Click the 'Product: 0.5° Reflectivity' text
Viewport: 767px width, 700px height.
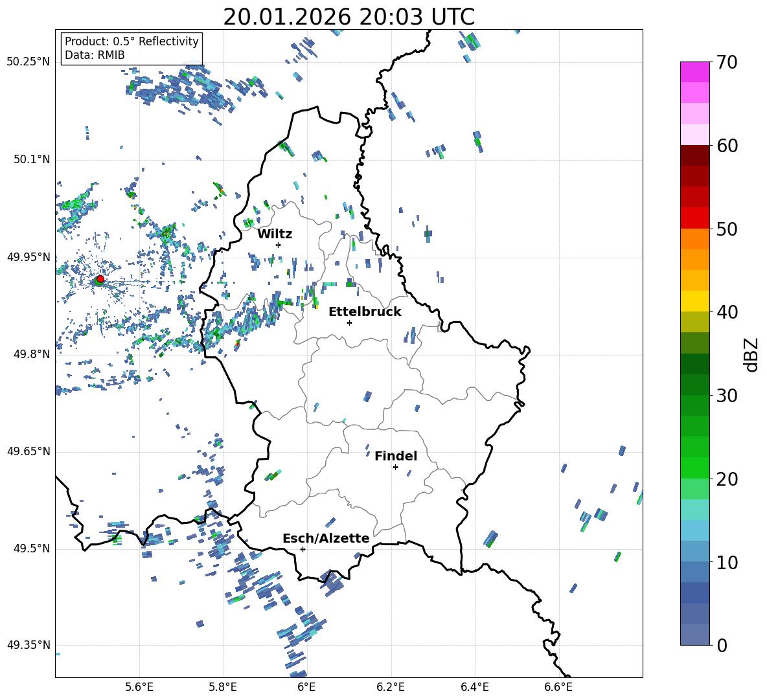[x=132, y=41]
